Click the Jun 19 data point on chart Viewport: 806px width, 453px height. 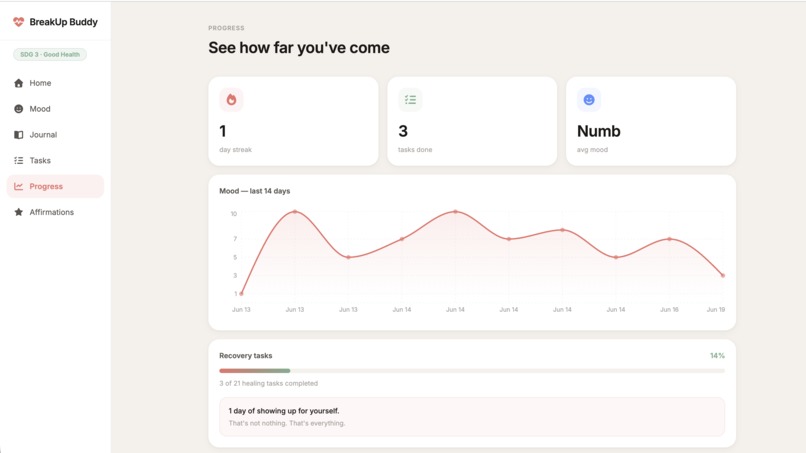coord(723,276)
